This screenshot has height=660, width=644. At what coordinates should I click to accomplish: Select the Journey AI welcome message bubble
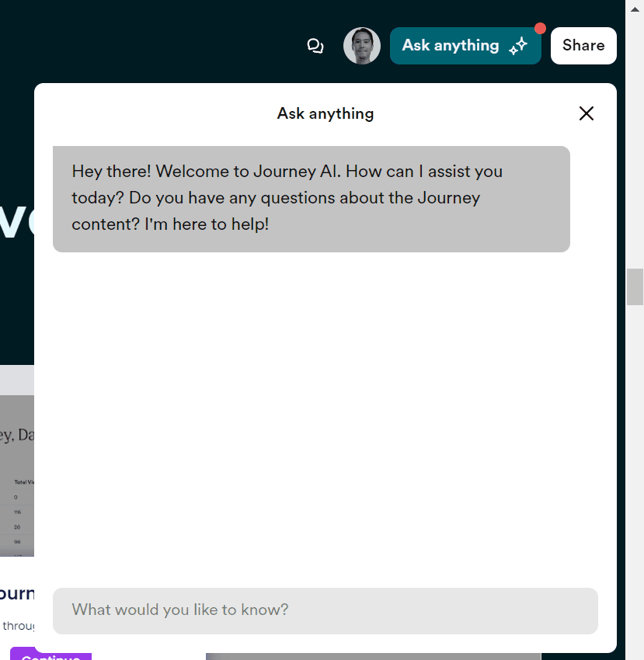click(311, 199)
